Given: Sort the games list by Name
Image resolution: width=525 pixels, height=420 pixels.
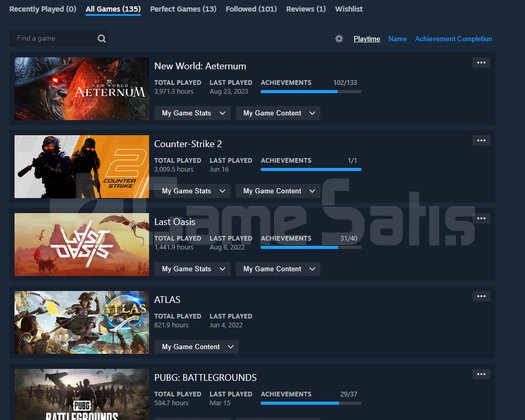Looking at the screenshot, I should pyautogui.click(x=397, y=39).
